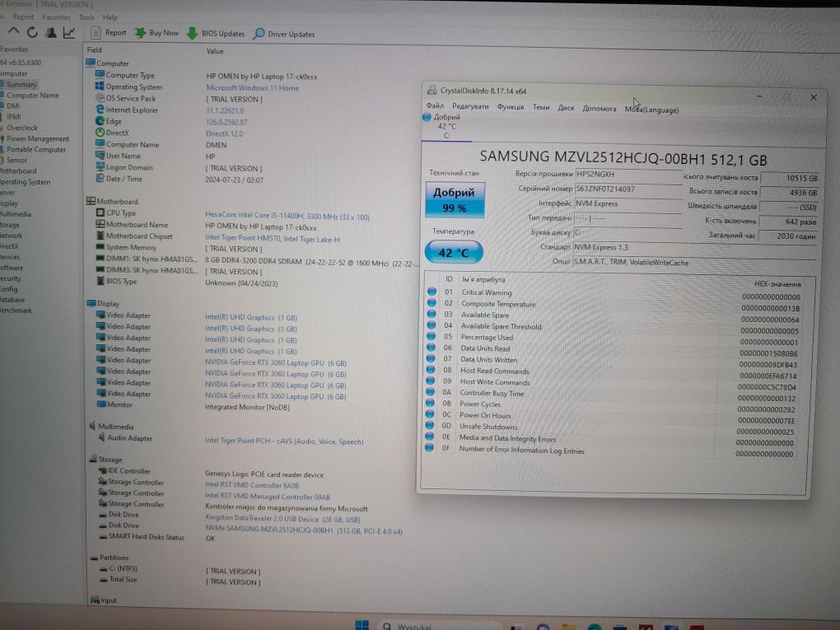Click the Display group icon in field list
Viewport: 840px width, 630px height.
[x=91, y=303]
